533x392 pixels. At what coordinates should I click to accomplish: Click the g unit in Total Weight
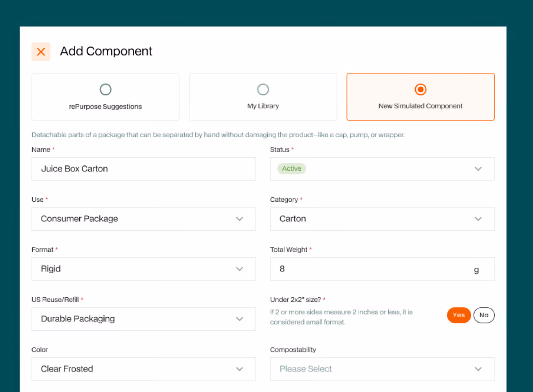coord(476,269)
